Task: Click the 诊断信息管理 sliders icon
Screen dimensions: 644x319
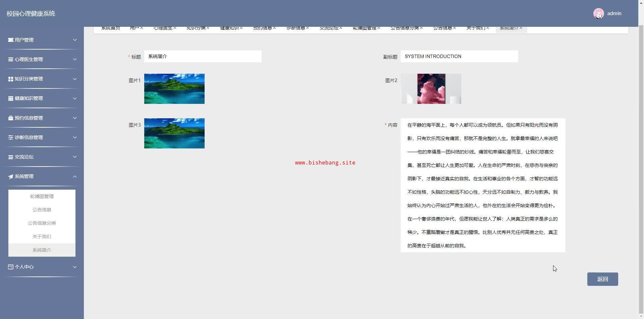Action: [x=11, y=137]
